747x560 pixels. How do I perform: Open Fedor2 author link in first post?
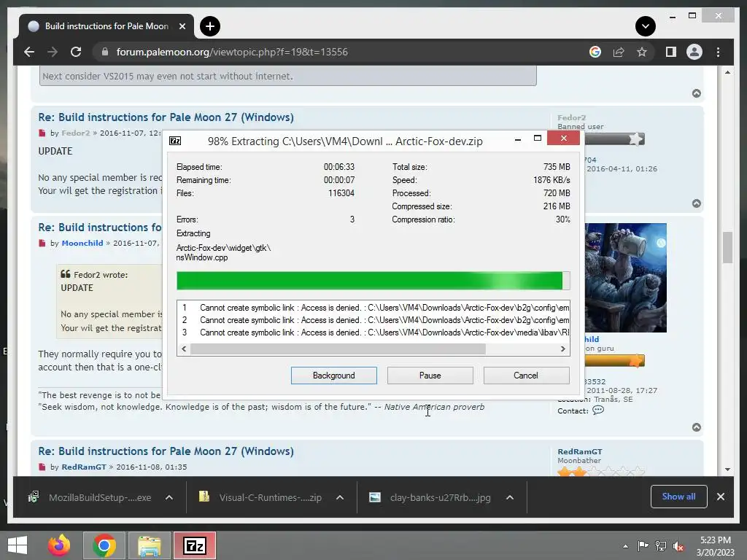[75, 133]
